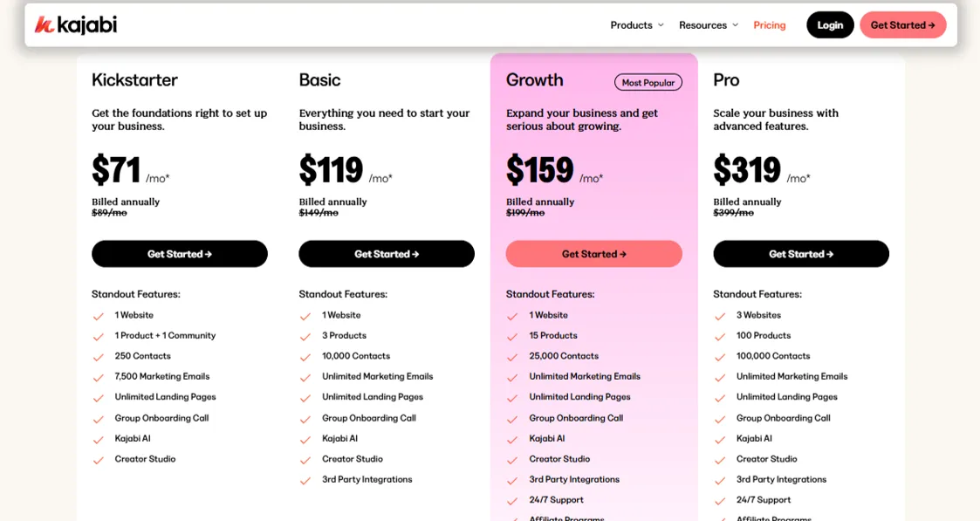This screenshot has width=980, height=521.
Task: Choose the Basic plan Get Started button
Action: click(387, 254)
